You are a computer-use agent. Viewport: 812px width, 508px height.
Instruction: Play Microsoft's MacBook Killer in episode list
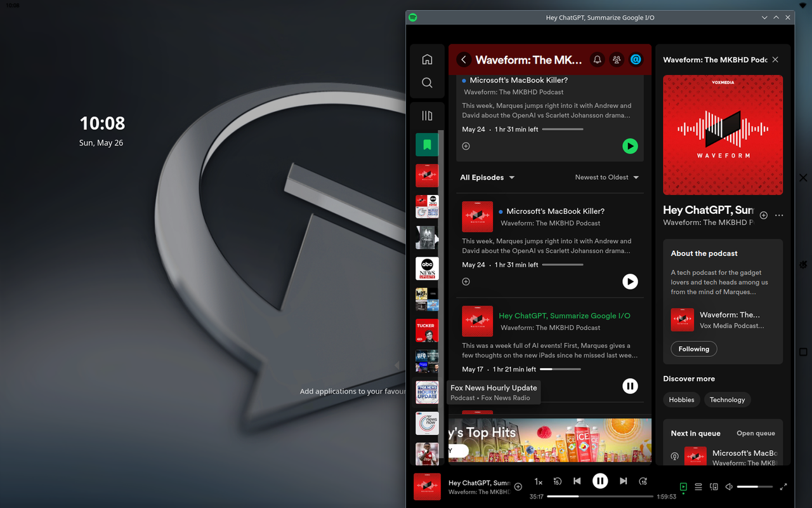[x=630, y=281]
